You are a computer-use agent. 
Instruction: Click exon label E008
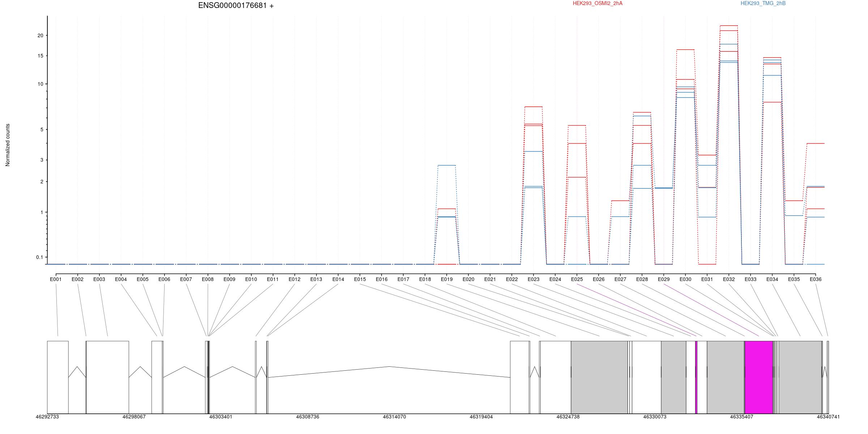point(208,279)
